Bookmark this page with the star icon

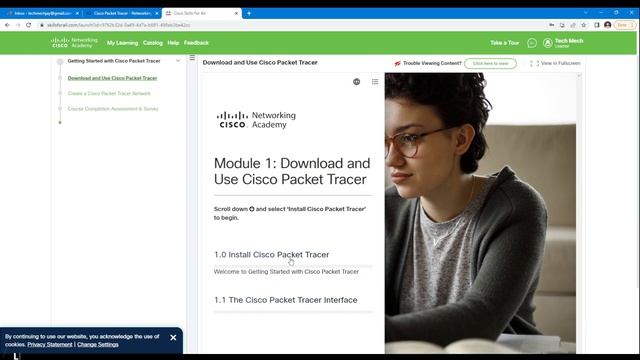click(x=584, y=25)
